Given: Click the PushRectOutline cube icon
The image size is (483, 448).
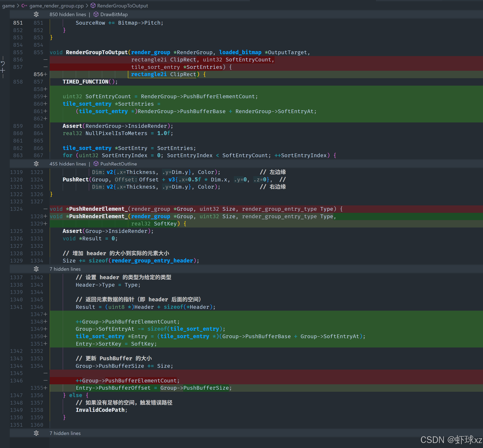Looking at the screenshot, I should pos(96,164).
